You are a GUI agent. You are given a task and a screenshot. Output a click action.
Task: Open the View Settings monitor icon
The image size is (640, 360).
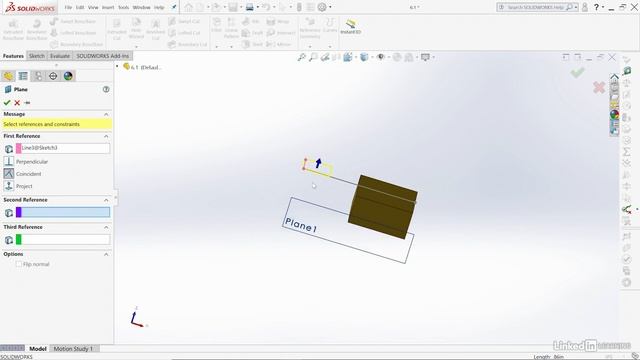coord(425,57)
